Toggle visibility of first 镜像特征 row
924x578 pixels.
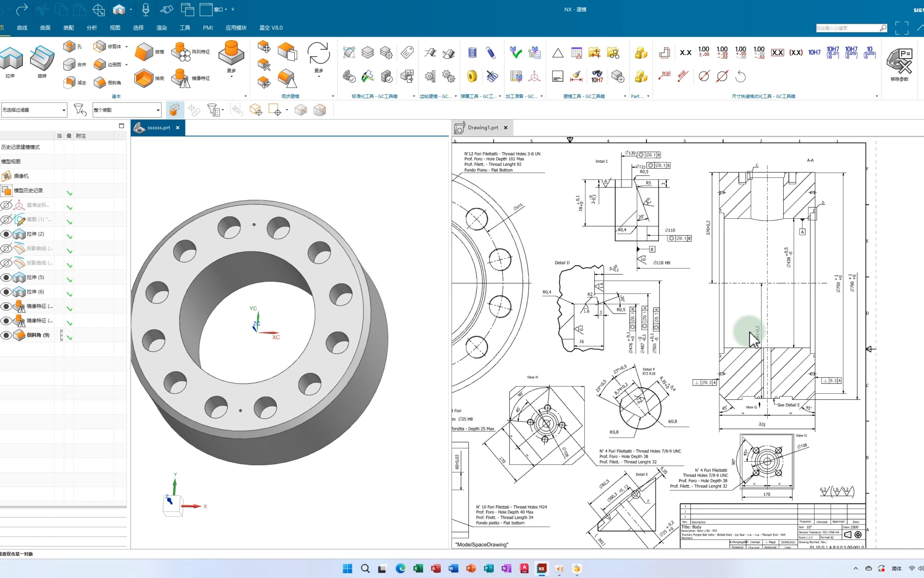6,306
